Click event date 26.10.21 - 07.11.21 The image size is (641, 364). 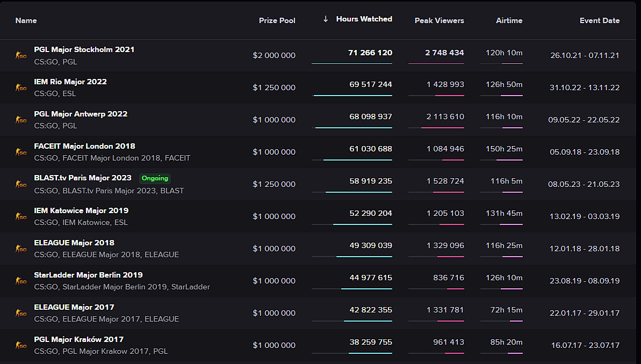[x=585, y=55]
